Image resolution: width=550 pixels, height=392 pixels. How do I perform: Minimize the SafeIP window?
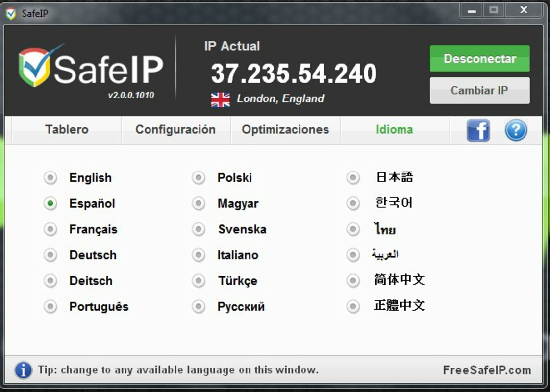[472, 10]
